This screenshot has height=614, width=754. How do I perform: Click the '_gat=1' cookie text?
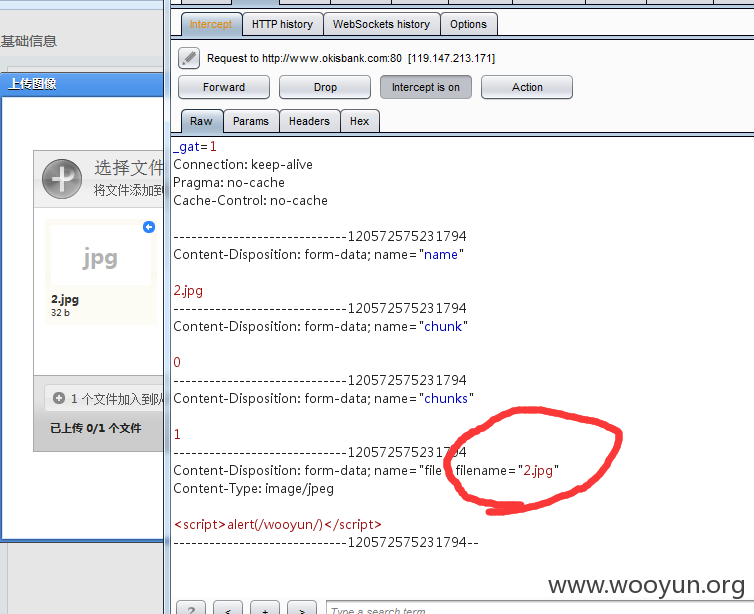tap(195, 147)
